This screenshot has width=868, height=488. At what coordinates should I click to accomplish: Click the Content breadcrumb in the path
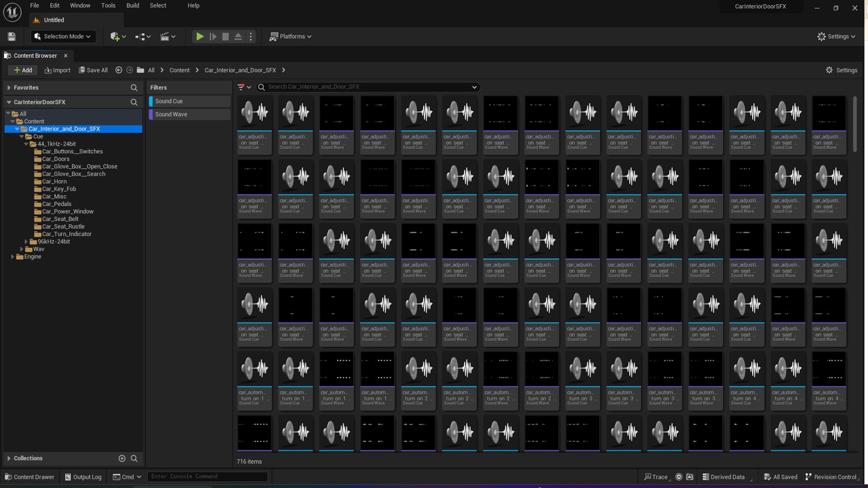[x=180, y=70]
